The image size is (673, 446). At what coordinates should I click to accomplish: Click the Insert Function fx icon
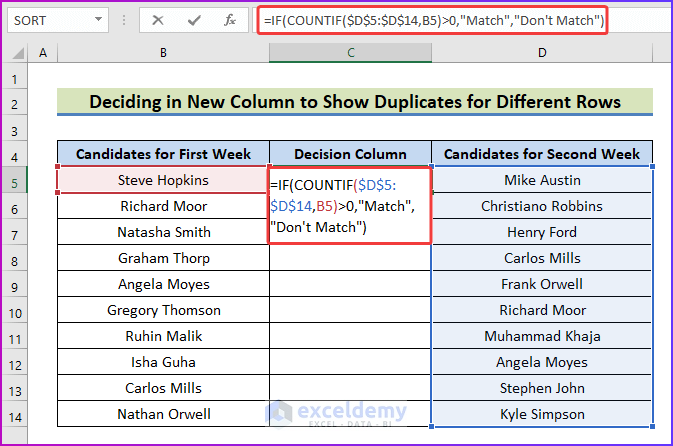230,19
